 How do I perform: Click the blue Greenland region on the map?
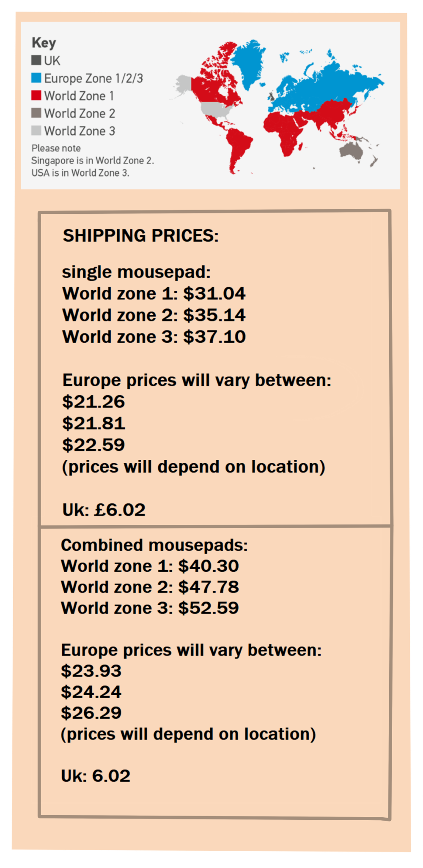point(249,61)
